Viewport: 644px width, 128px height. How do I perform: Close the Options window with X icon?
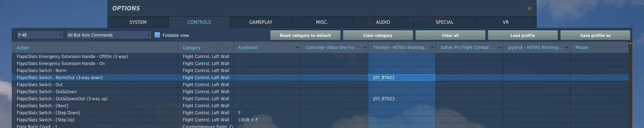[529, 8]
